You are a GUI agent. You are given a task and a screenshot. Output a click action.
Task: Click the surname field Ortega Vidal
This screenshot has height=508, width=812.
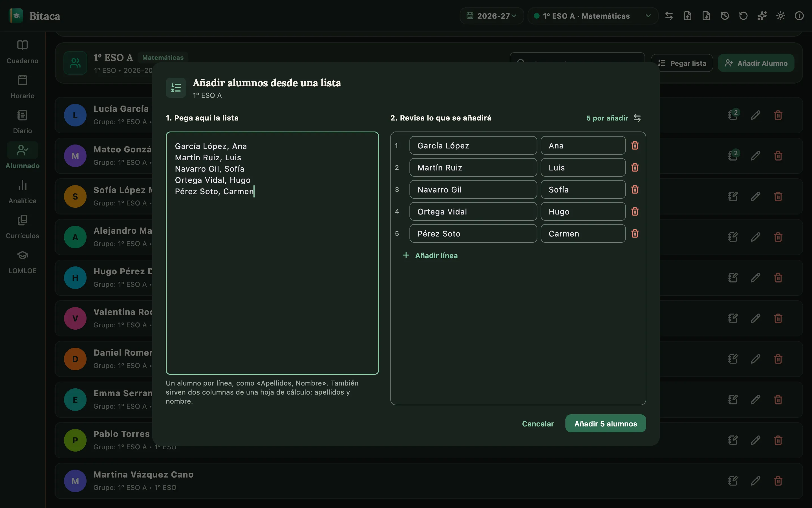coord(473,211)
